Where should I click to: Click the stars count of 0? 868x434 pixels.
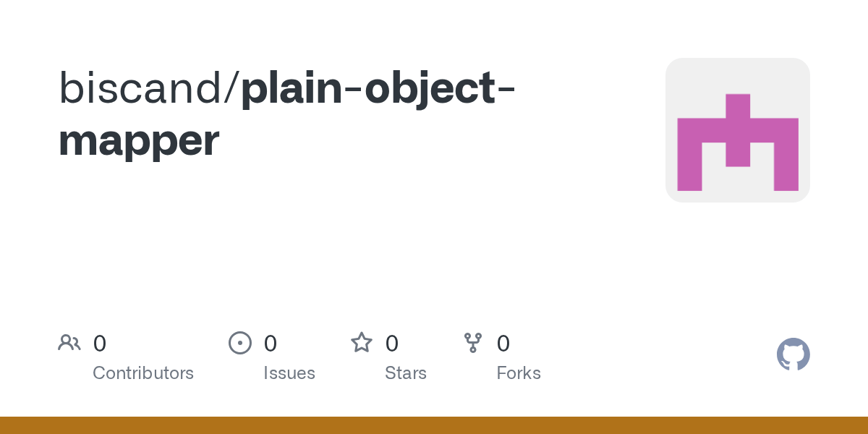tap(392, 344)
